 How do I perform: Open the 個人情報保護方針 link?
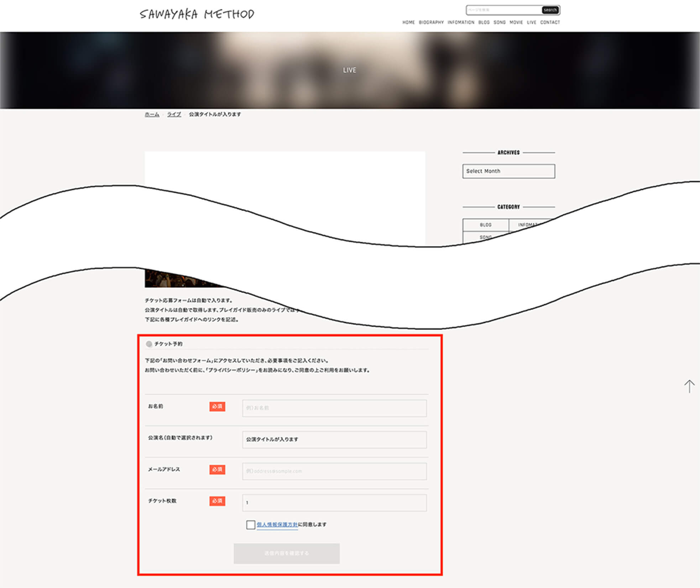[277, 525]
